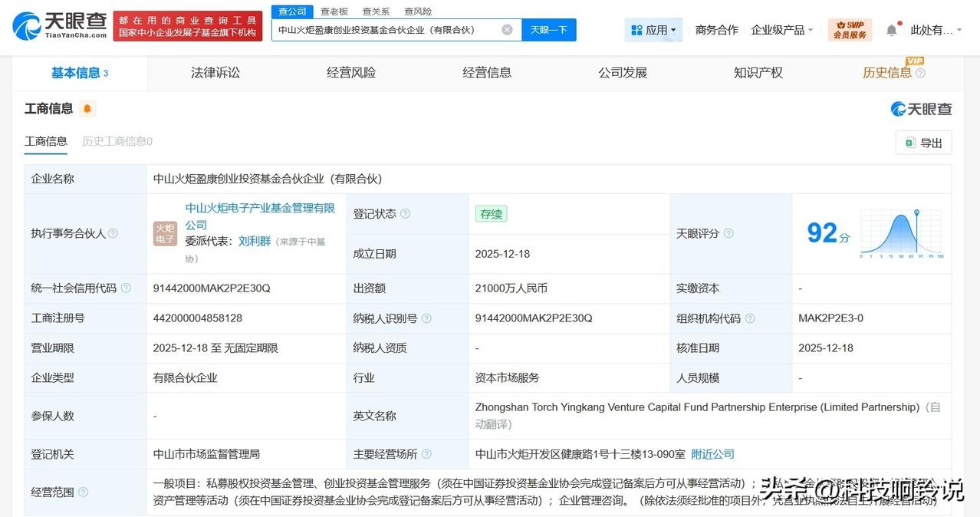Screen dimensions: 980x517
Task: Click the 天眼一下 search button
Action: tap(549, 29)
